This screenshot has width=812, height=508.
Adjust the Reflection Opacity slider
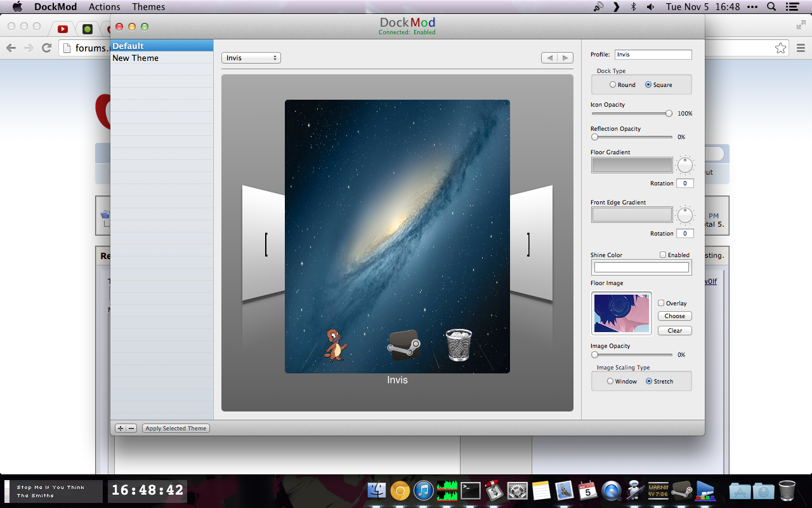coord(632,137)
